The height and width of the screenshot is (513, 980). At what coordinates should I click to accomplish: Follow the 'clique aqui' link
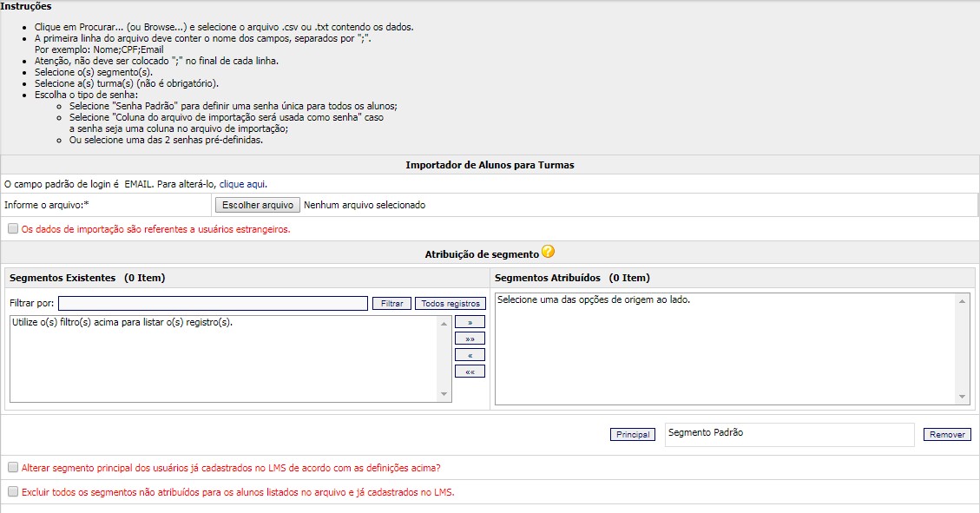tap(242, 184)
